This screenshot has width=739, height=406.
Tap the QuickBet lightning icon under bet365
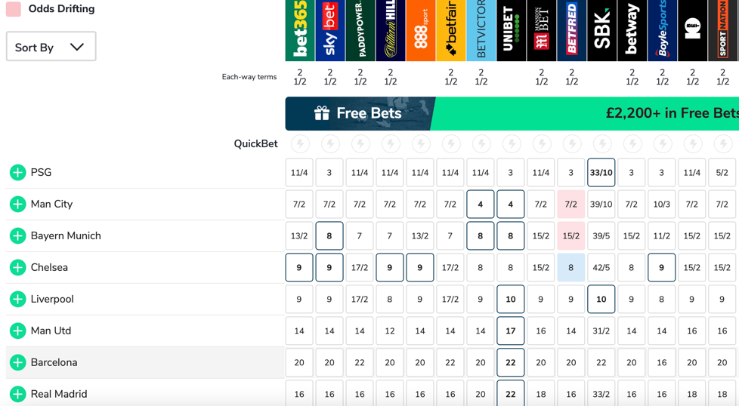[x=299, y=144]
